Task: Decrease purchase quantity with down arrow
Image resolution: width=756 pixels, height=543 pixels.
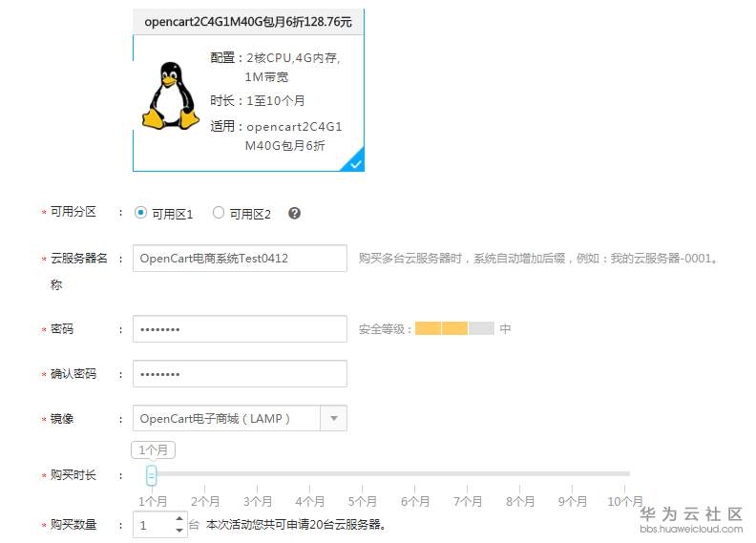Action: (x=179, y=531)
